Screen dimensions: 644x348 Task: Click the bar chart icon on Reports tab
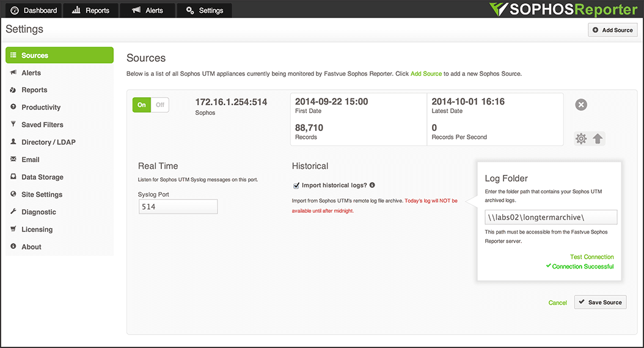click(x=76, y=10)
